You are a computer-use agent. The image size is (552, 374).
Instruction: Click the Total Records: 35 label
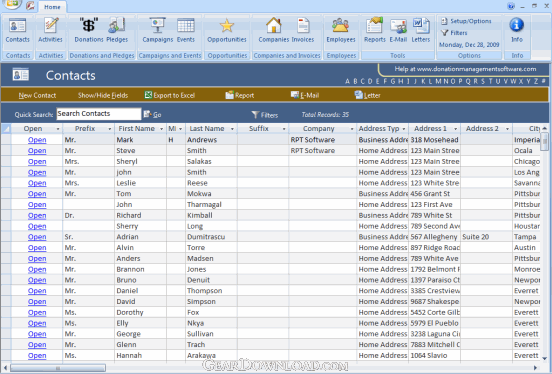pyautogui.click(x=325, y=115)
